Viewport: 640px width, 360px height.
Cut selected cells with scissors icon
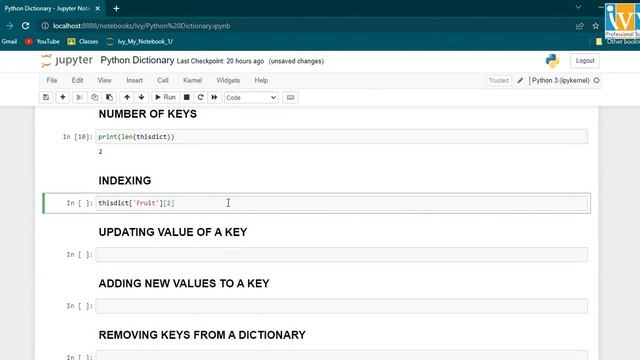click(x=80, y=98)
